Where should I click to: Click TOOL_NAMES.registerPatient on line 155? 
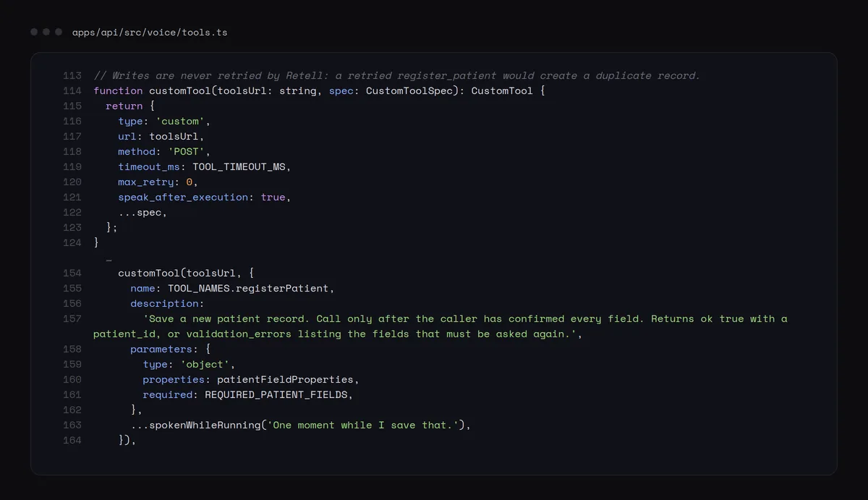click(248, 288)
